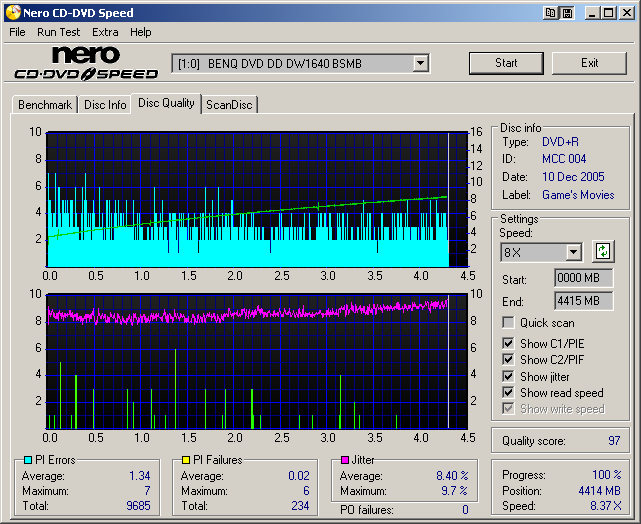Screen dimensions: 641x524
Task: Click the copy-to-clipboard icon in title bar
Action: (x=551, y=12)
